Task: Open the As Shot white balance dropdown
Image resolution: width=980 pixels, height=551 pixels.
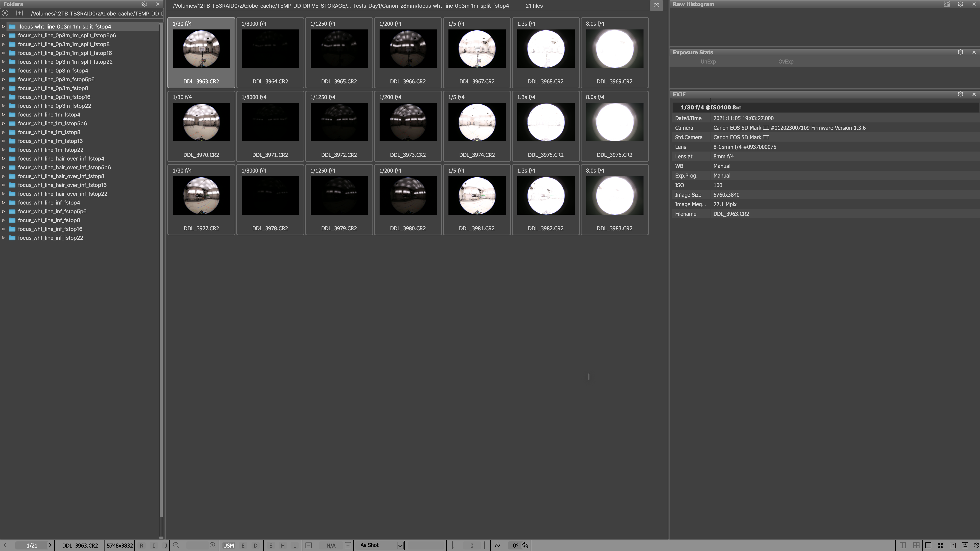Action: point(400,545)
